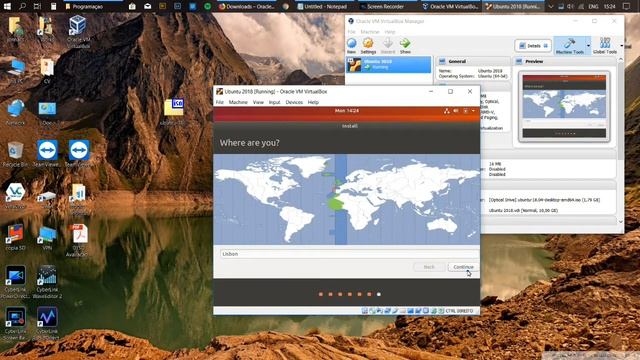640x360 pixels.
Task: Open the Ubuntu system menu dropdown arrow
Action: [473, 111]
